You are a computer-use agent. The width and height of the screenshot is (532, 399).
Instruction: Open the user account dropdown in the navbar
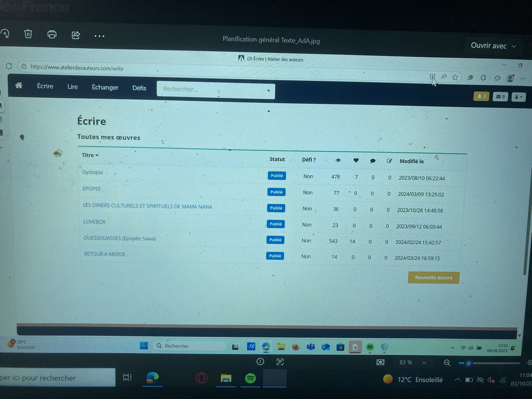(518, 97)
